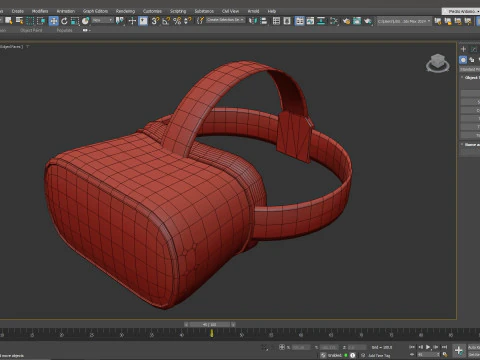Select Geometry category icon in command panel

coord(463,60)
